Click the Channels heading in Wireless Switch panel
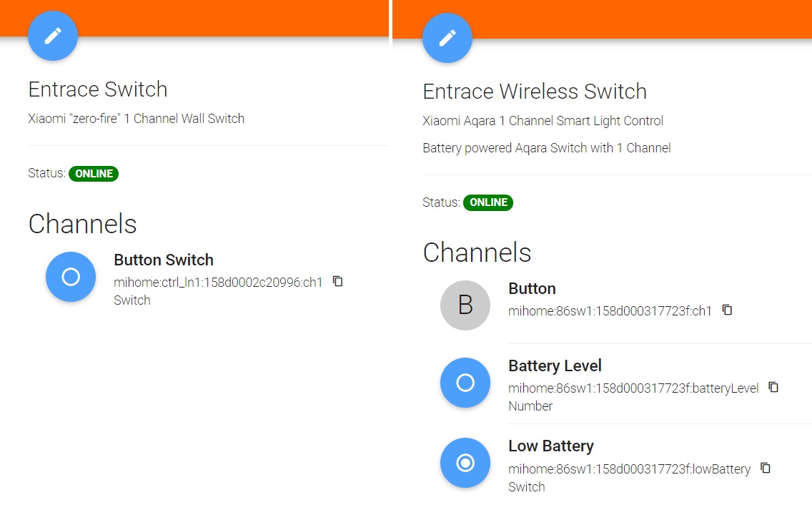The width and height of the screenshot is (812, 510). point(477,253)
